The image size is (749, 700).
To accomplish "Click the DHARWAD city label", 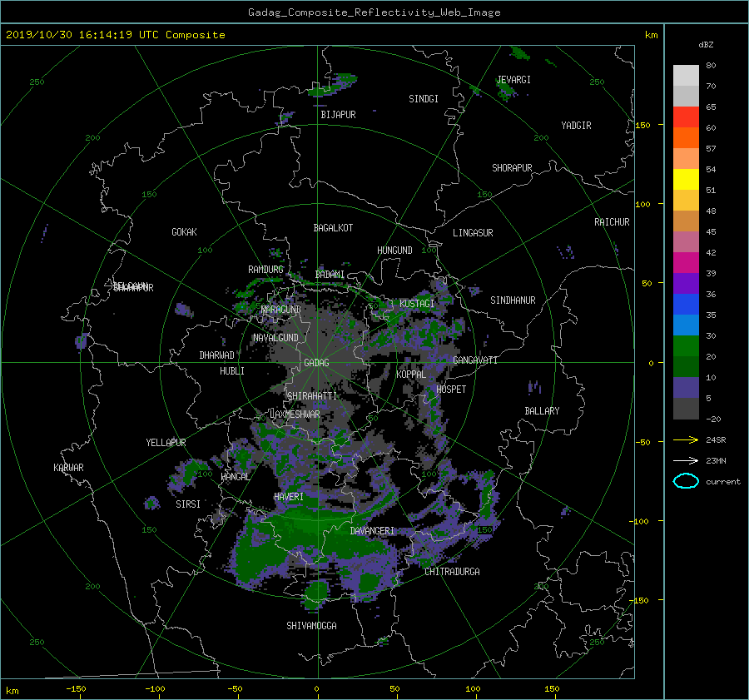I will (216, 355).
